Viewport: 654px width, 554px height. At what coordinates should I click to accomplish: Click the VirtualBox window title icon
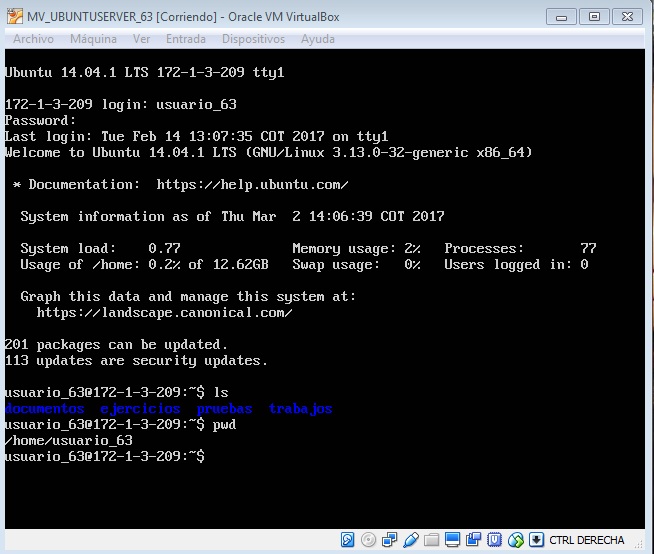tap(15, 17)
